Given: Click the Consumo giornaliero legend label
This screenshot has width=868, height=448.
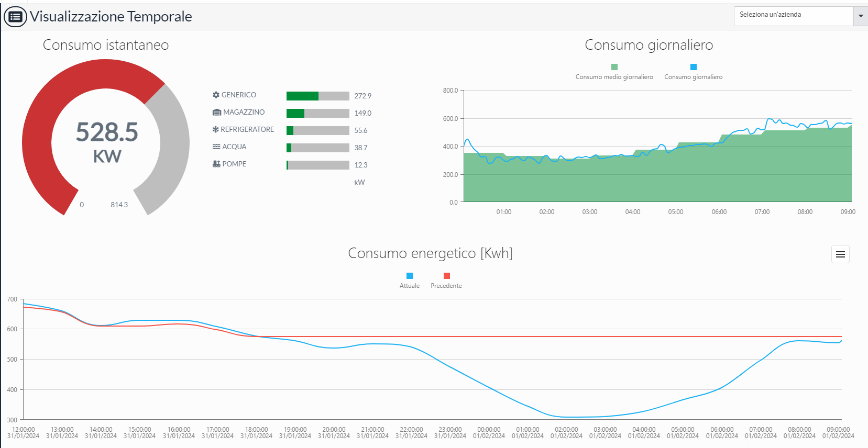Looking at the screenshot, I should [x=694, y=77].
